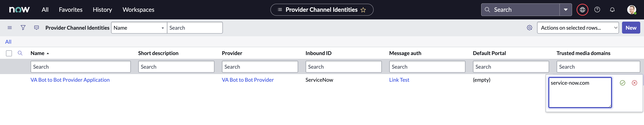Click the Inbound ID column search field
Image resolution: width=644 pixels, height=125 pixels.
pyautogui.click(x=343, y=67)
